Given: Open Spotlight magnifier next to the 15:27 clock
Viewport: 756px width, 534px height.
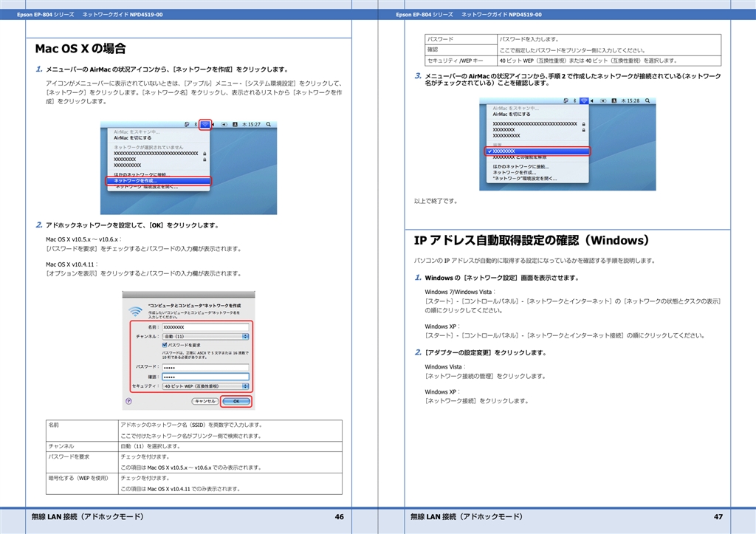Looking at the screenshot, I should coord(268,125).
